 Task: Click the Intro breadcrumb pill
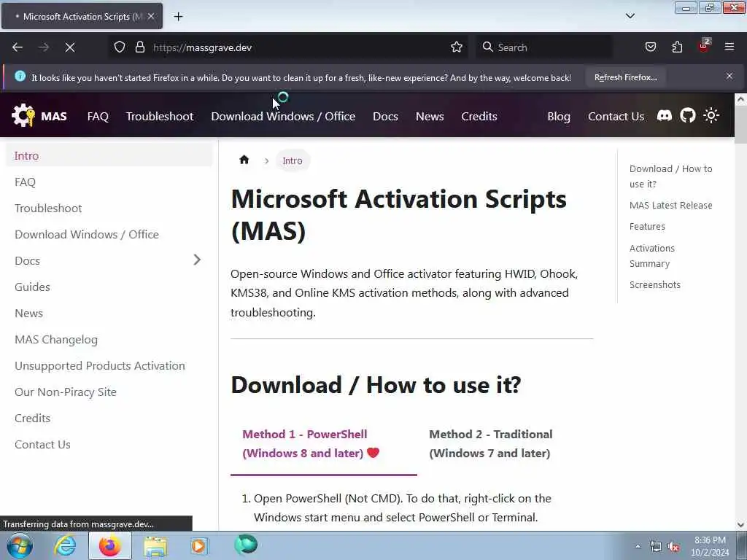point(292,160)
